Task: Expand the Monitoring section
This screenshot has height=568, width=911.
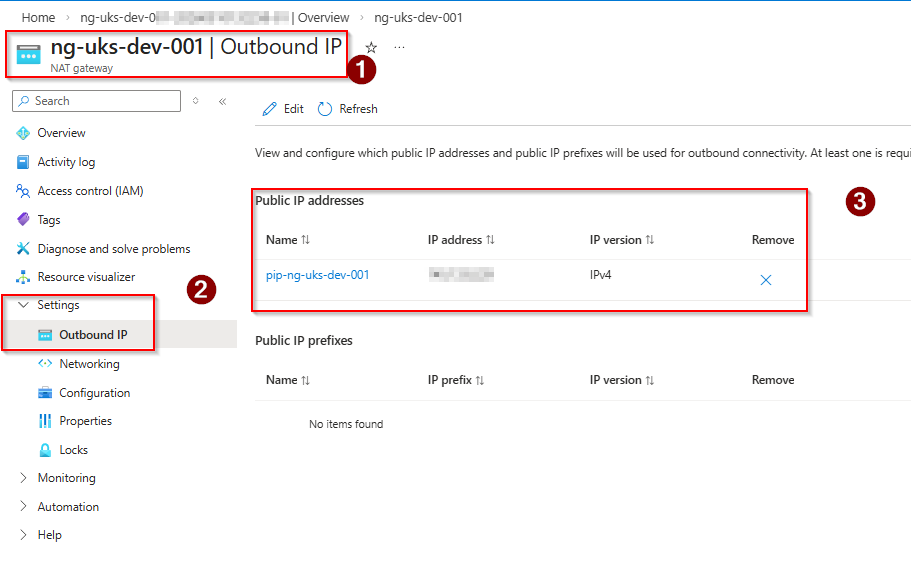Action: (x=23, y=478)
